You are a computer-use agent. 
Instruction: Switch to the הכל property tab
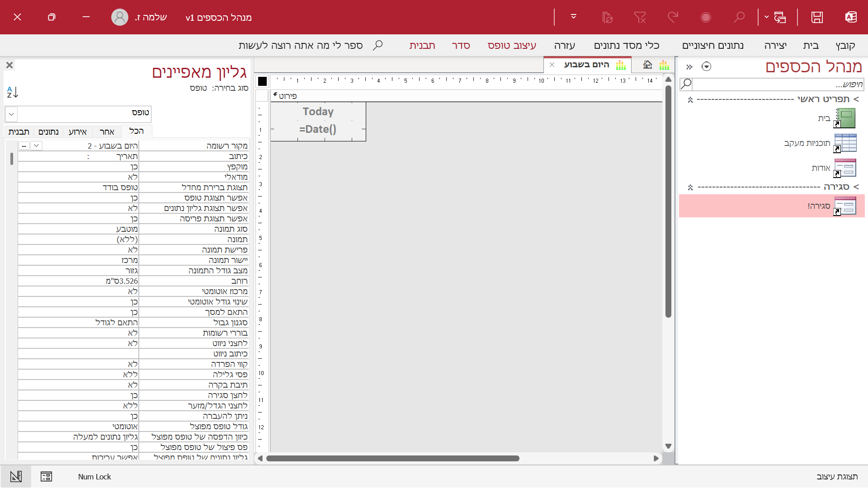[x=136, y=131]
